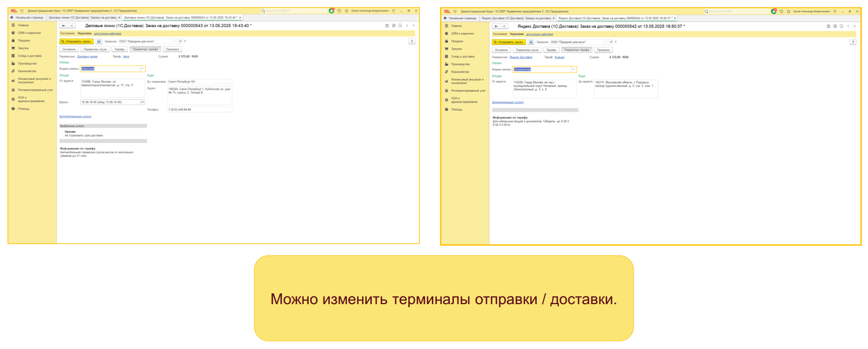Open history icon in Яндекс Доставка window

pos(781,11)
